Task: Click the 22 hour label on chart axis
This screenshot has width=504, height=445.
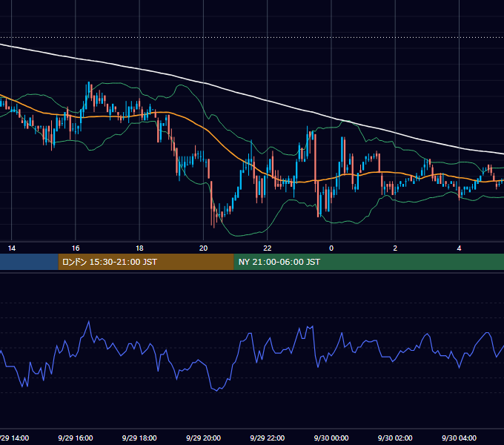Action: pos(268,248)
